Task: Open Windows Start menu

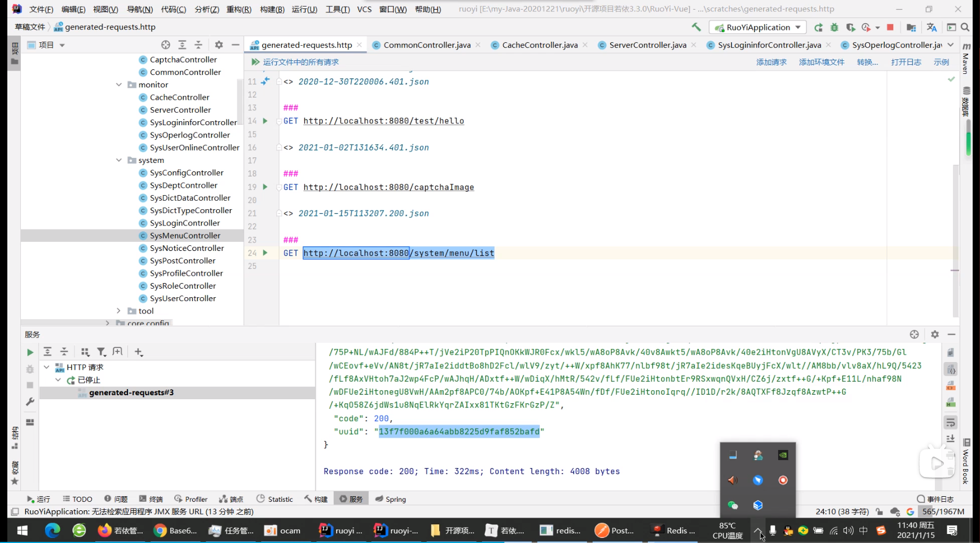Action: pyautogui.click(x=23, y=531)
